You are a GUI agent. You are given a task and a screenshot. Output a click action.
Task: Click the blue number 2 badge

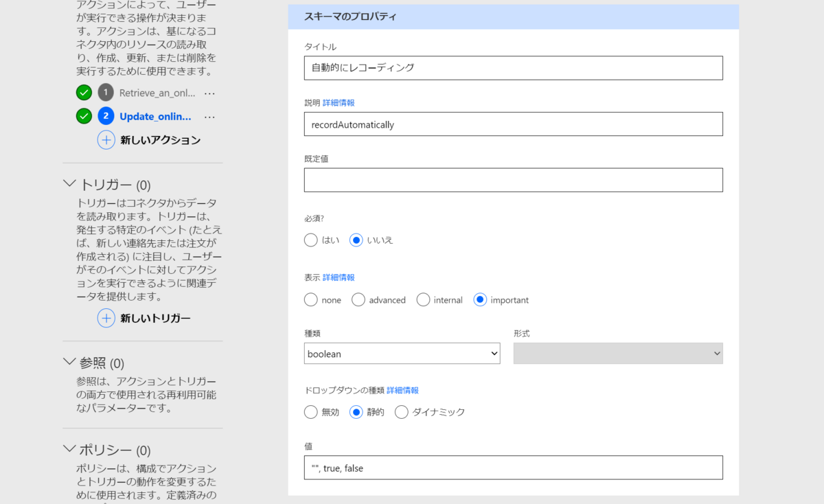pyautogui.click(x=106, y=117)
